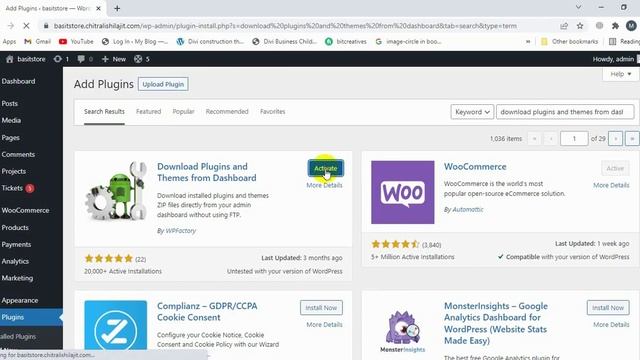The image size is (640, 360).
Task: Open the Chrome tab search chevron
Action: pos(578,7)
